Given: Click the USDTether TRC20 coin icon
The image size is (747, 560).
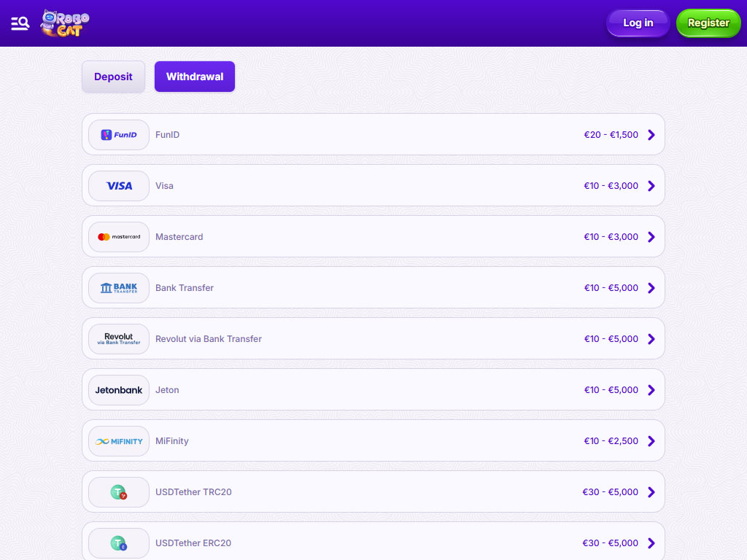Looking at the screenshot, I should point(119,492).
